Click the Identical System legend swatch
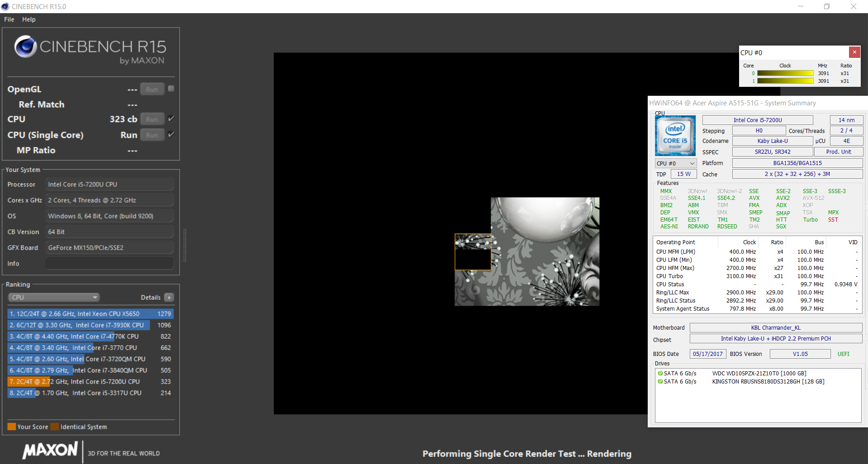Viewport: 868px width, 464px height. (x=55, y=426)
